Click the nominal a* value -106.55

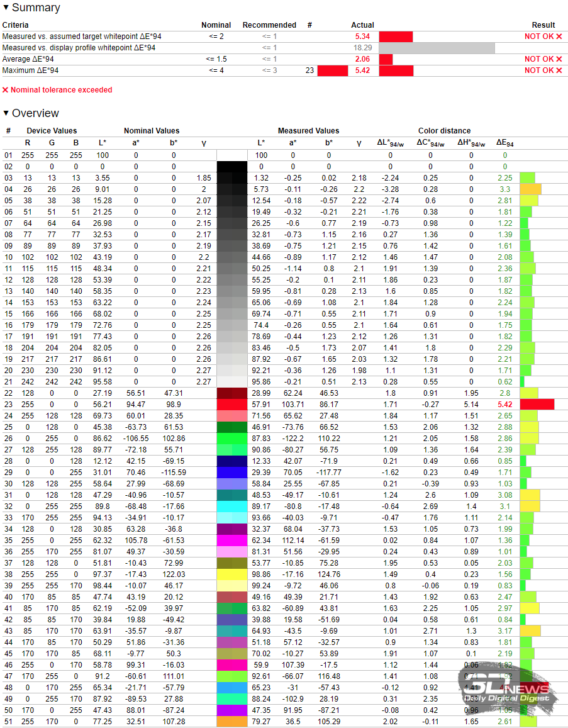pyautogui.click(x=136, y=439)
